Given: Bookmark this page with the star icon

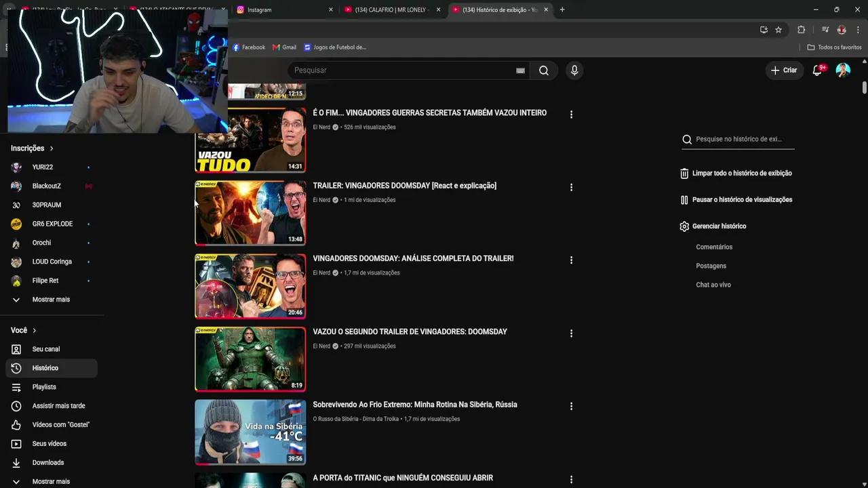Looking at the screenshot, I should 778,30.
